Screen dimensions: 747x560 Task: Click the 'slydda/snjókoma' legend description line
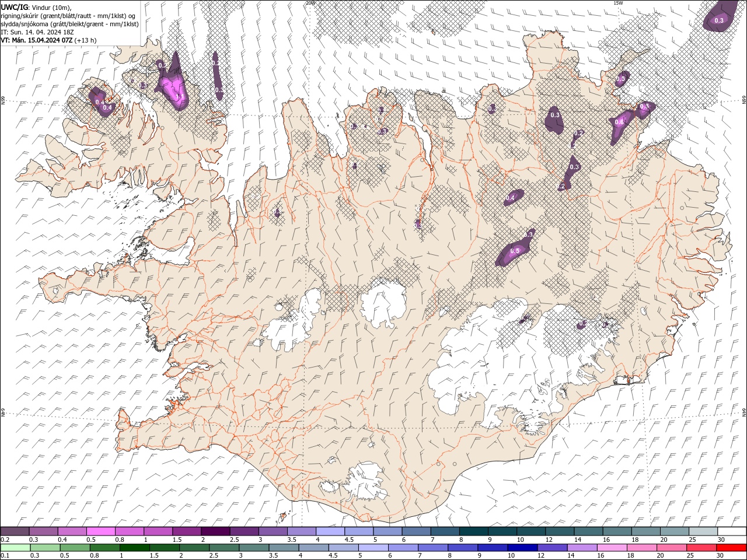[x=69, y=24]
